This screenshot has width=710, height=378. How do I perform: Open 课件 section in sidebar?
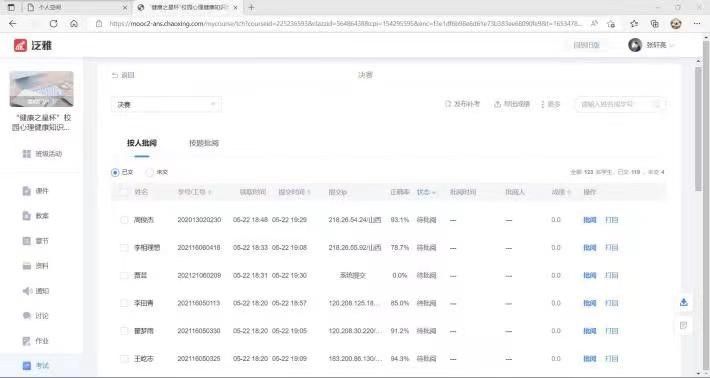point(35,191)
